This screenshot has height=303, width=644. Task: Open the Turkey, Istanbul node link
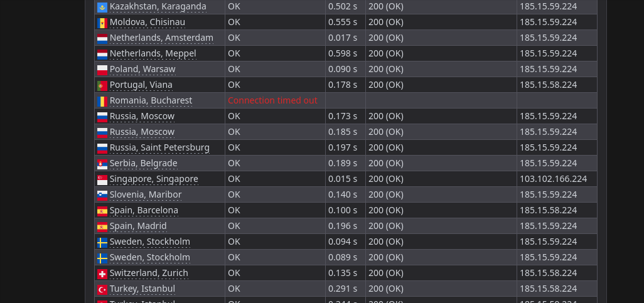142,289
